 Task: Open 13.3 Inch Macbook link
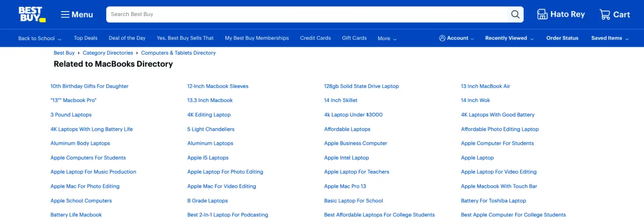(210, 100)
